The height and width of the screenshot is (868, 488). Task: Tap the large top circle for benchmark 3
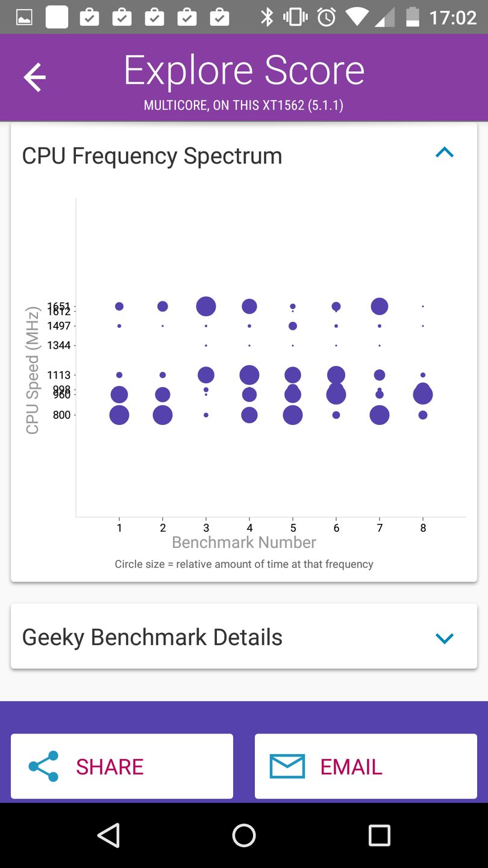click(206, 306)
